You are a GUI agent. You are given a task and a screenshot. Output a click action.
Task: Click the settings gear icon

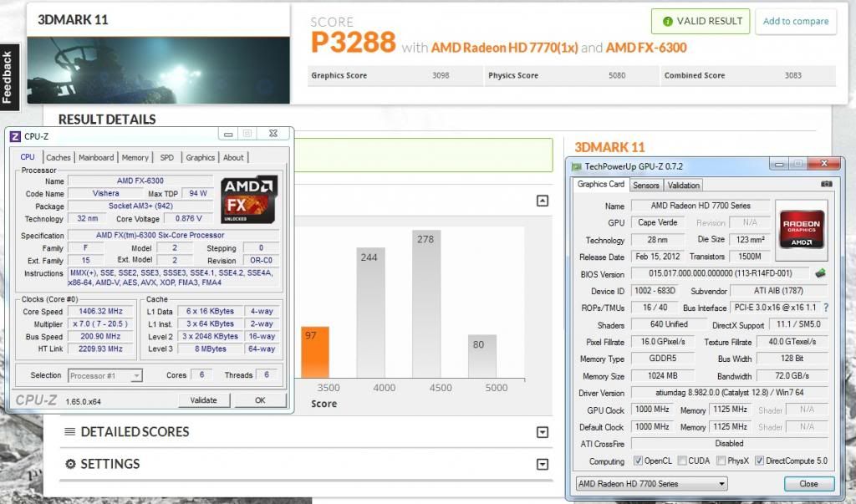70,464
